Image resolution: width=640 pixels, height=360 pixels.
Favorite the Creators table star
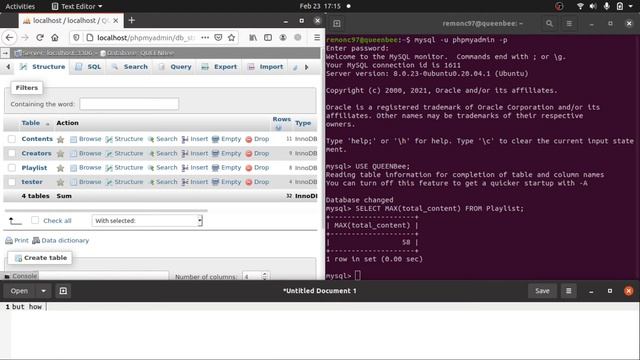tap(60, 154)
